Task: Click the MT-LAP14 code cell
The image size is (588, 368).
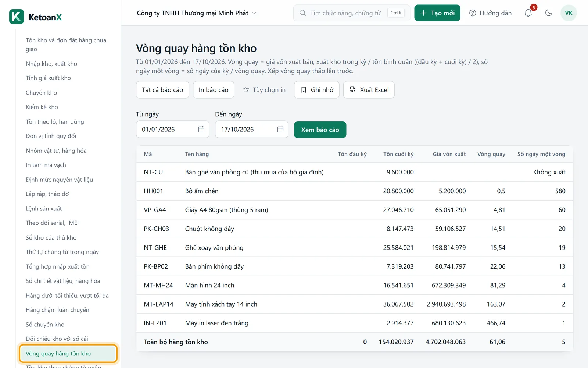Action: (x=158, y=304)
